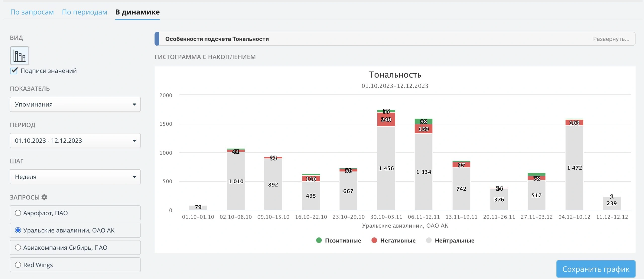Click neutral bar labeled 517
This screenshot has width=644, height=279.
537,195
